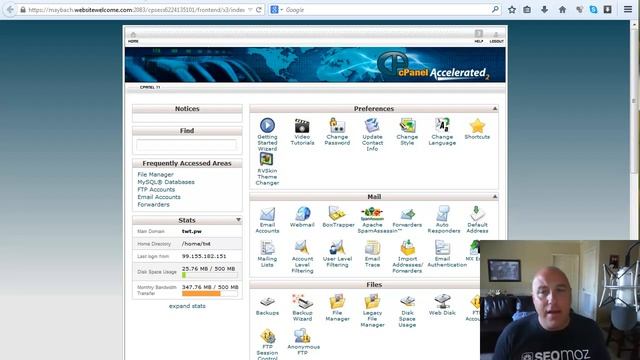Click the last login IP 99.155.182.151

point(204,256)
